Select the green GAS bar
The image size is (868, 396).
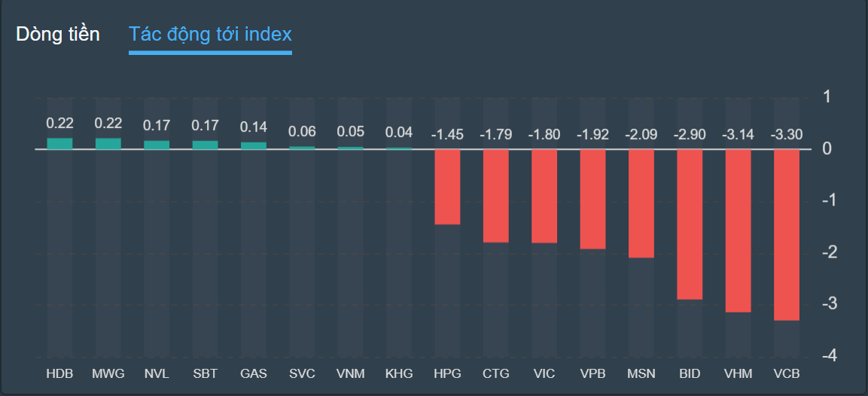point(254,145)
